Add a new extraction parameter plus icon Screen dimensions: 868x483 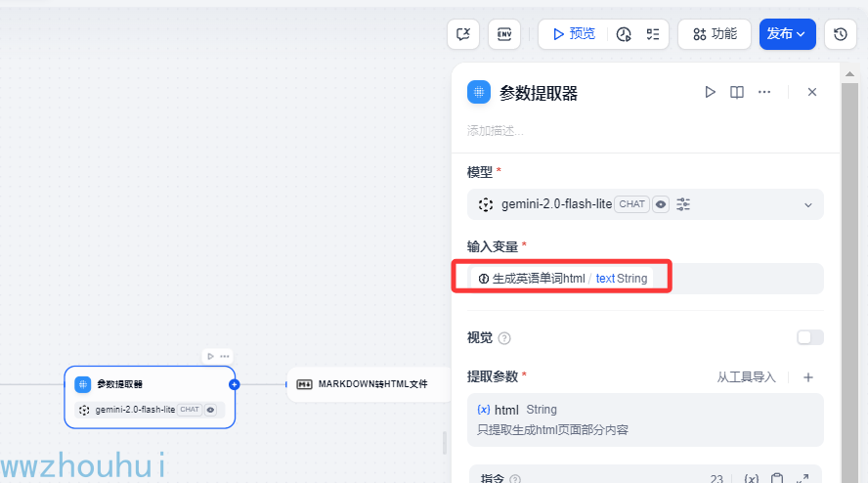[808, 377]
